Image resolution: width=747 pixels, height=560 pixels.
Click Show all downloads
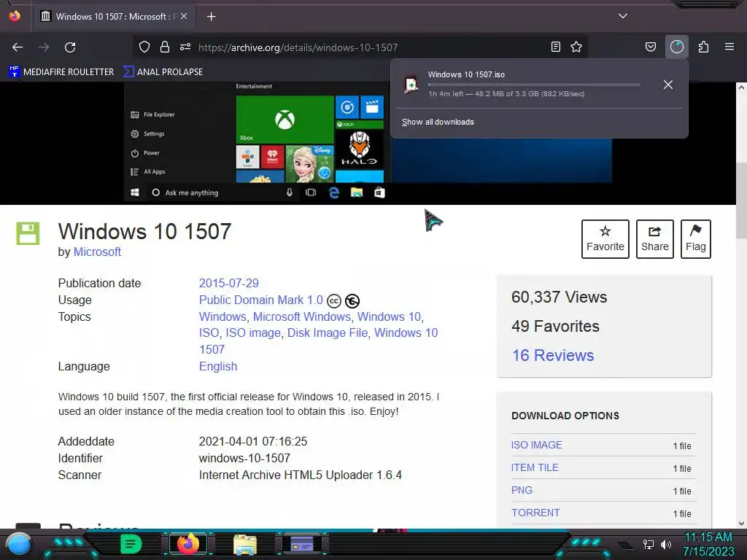438,122
